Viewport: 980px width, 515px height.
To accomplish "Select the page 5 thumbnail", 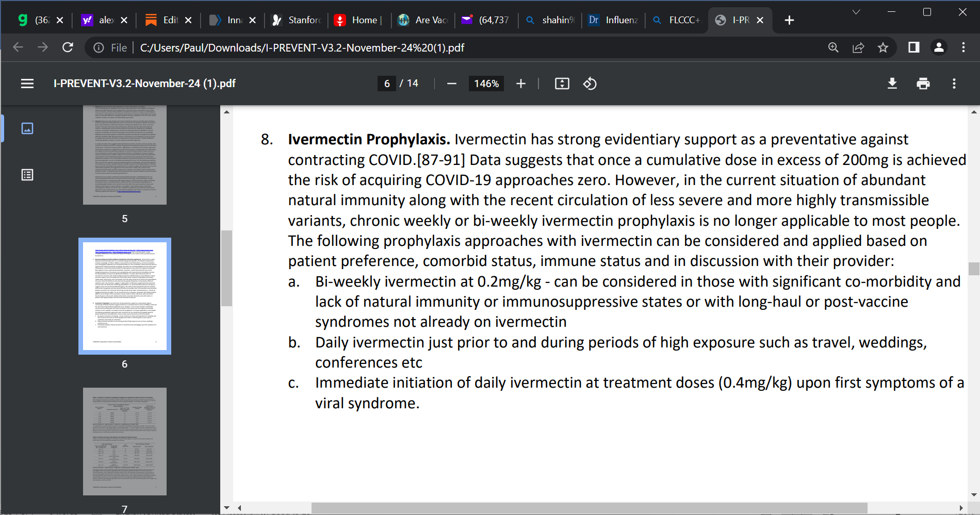I will coord(125,155).
